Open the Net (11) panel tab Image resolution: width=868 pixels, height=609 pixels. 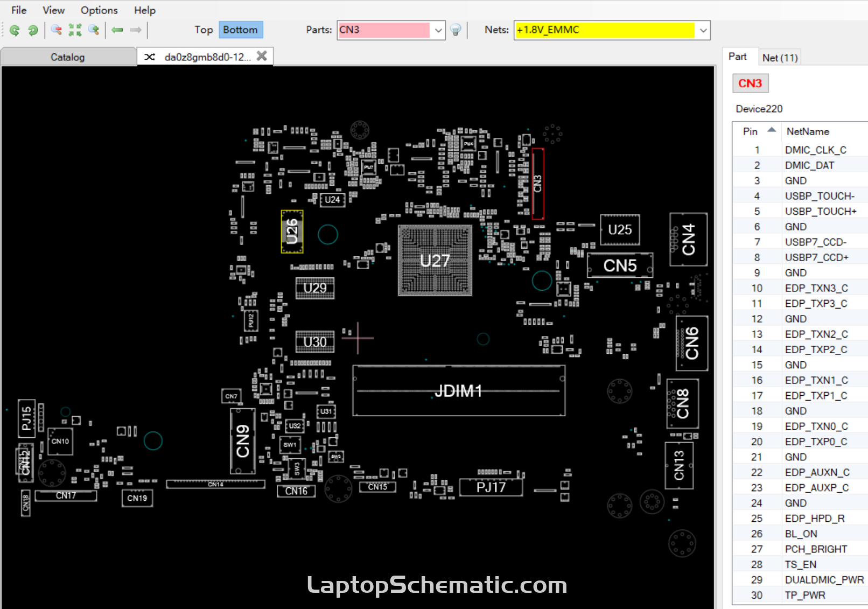point(780,58)
